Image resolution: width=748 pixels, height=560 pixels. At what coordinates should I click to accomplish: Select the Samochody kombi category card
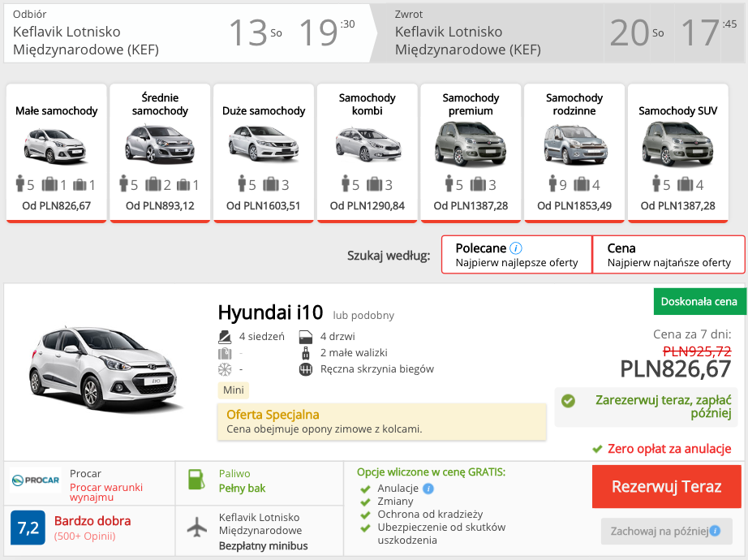[368, 153]
